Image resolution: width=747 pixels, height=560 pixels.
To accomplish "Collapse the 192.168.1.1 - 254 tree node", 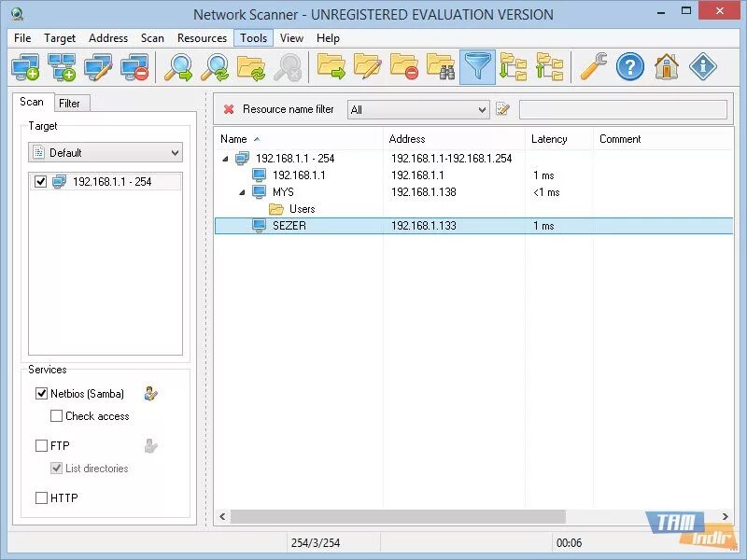I will click(x=225, y=159).
